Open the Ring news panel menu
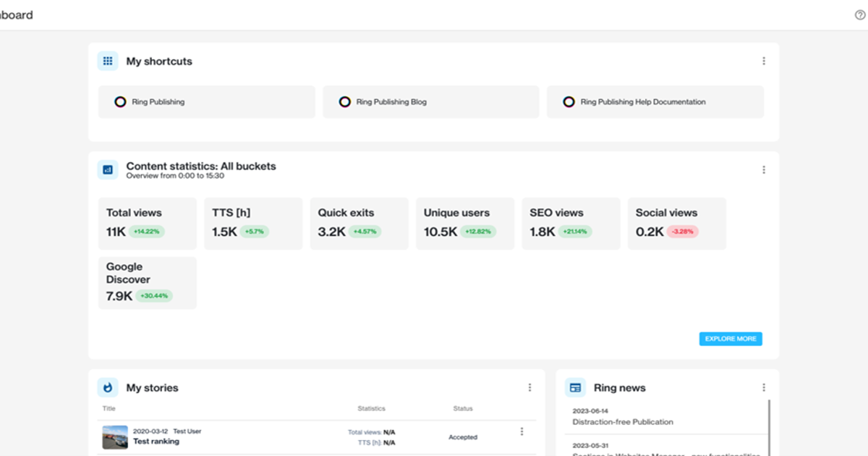Viewport: 868px width, 456px height. tap(764, 387)
